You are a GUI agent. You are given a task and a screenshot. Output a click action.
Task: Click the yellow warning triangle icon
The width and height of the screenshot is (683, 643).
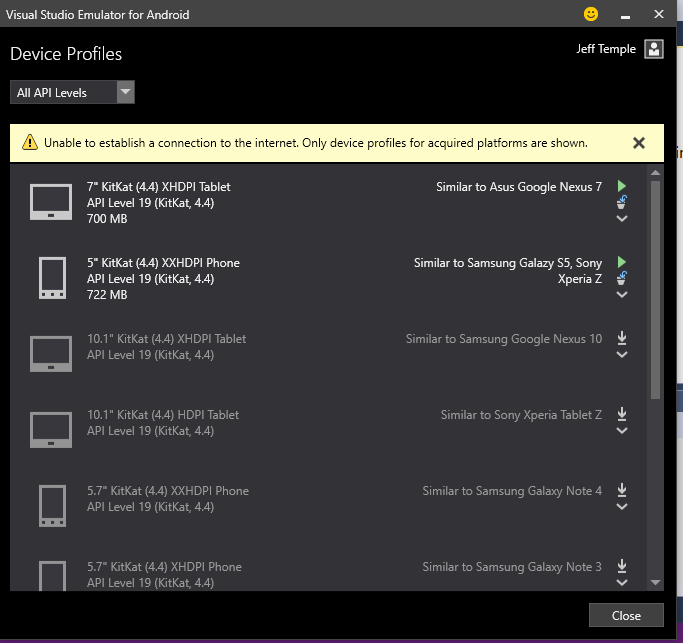point(30,142)
